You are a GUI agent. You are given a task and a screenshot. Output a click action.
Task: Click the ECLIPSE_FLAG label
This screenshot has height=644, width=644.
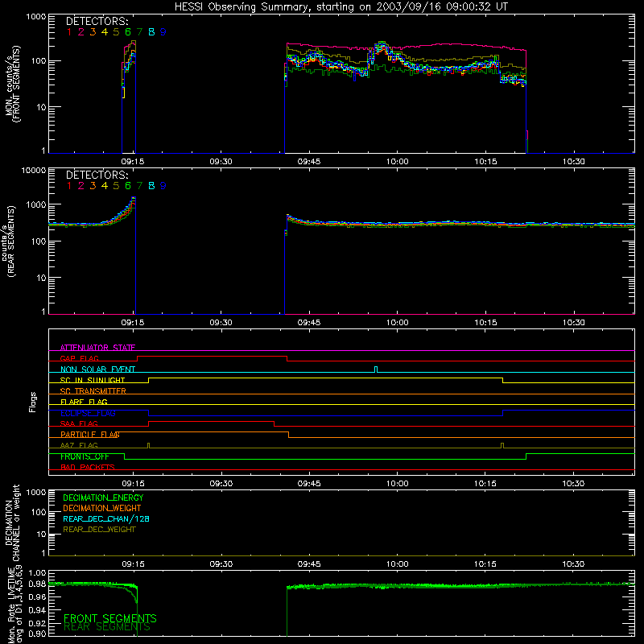pyautogui.click(x=88, y=413)
